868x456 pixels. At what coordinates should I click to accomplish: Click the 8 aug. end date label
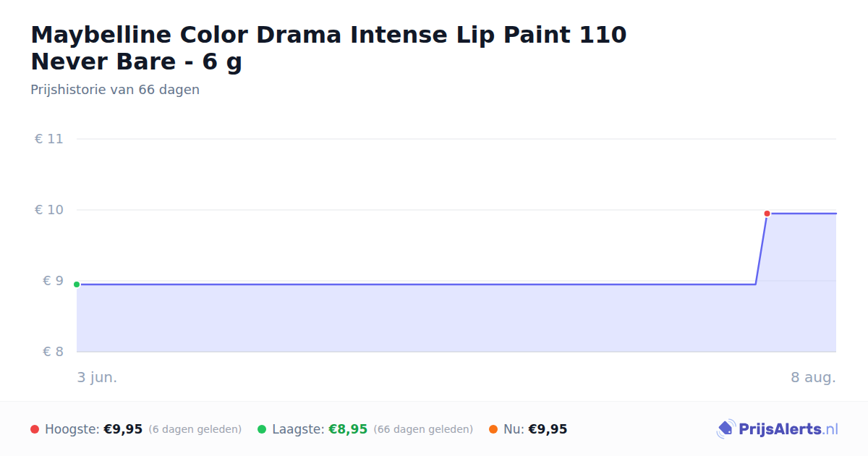[x=813, y=377]
